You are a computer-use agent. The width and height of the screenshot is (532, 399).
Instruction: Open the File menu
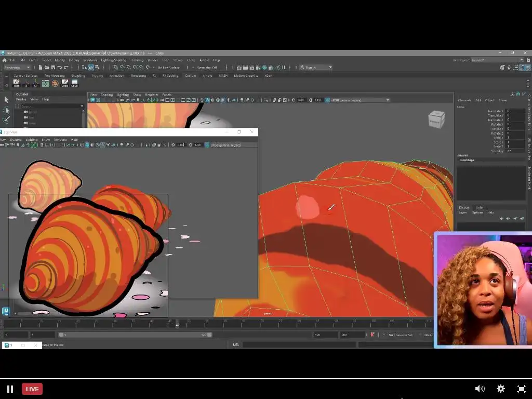point(12,60)
